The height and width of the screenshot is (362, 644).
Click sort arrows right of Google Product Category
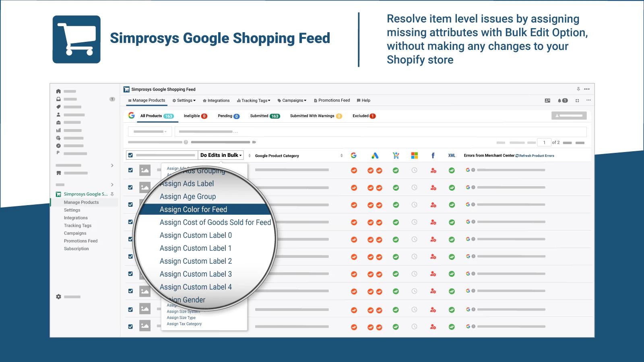[x=341, y=156]
